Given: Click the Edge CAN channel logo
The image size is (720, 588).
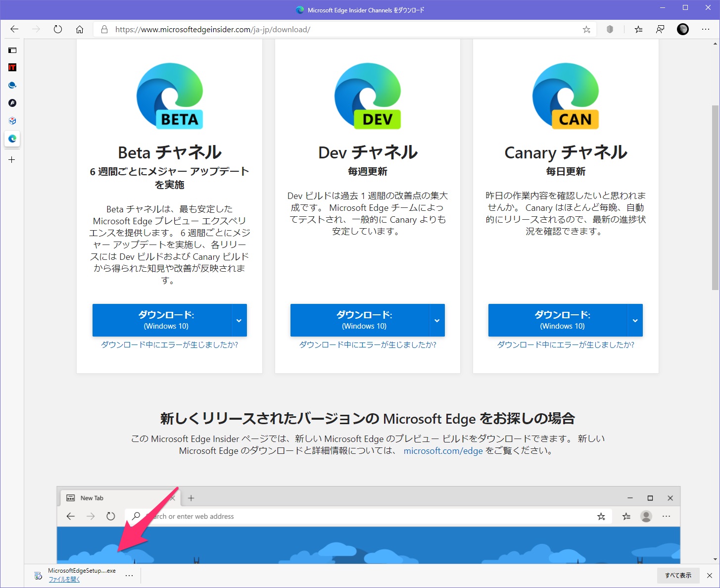Looking at the screenshot, I should pyautogui.click(x=566, y=96).
